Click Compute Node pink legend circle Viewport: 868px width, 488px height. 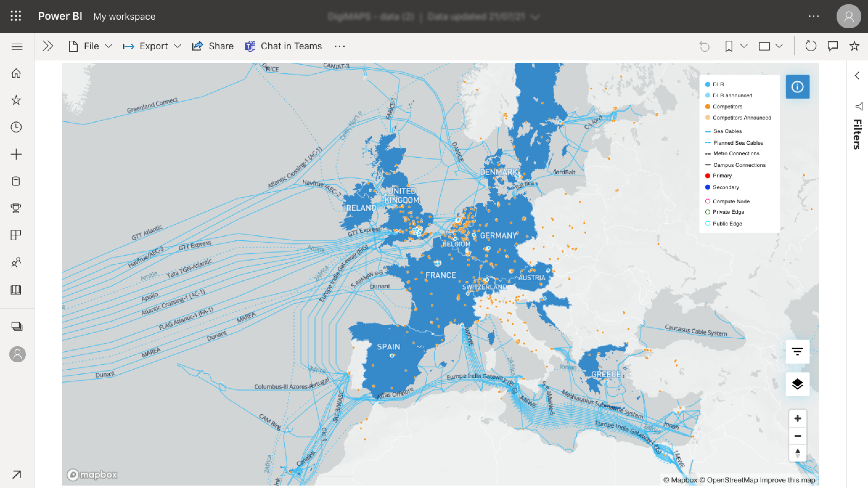point(708,201)
